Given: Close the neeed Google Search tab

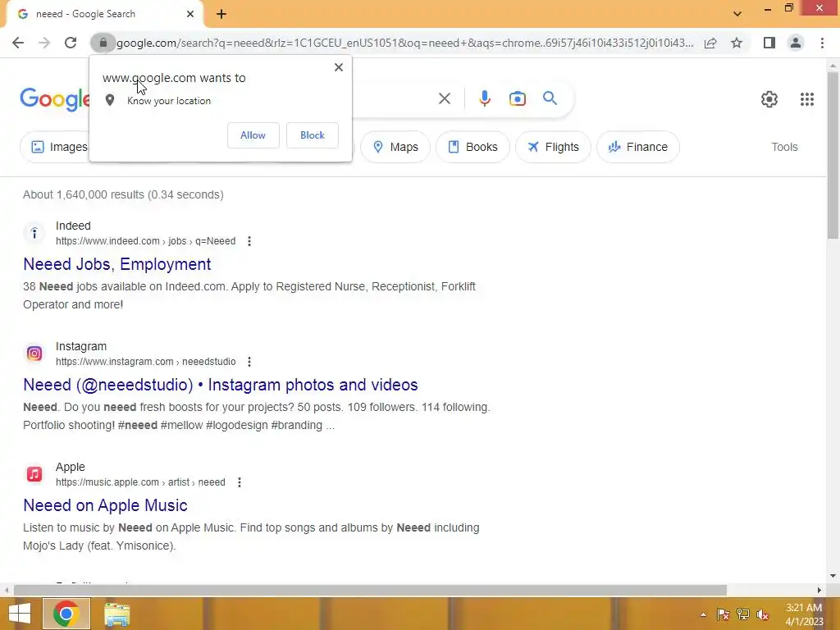Looking at the screenshot, I should point(190,14).
